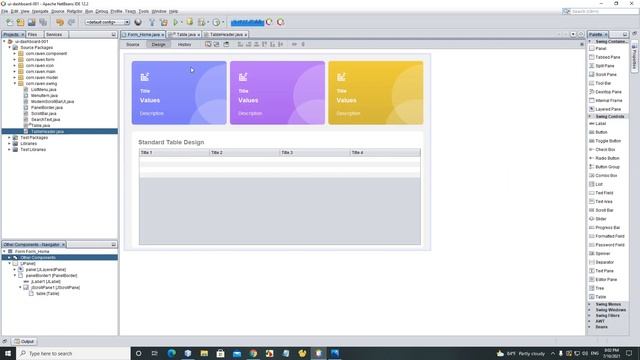
Task: Expand com.raven.component package node
Action: 15,53
